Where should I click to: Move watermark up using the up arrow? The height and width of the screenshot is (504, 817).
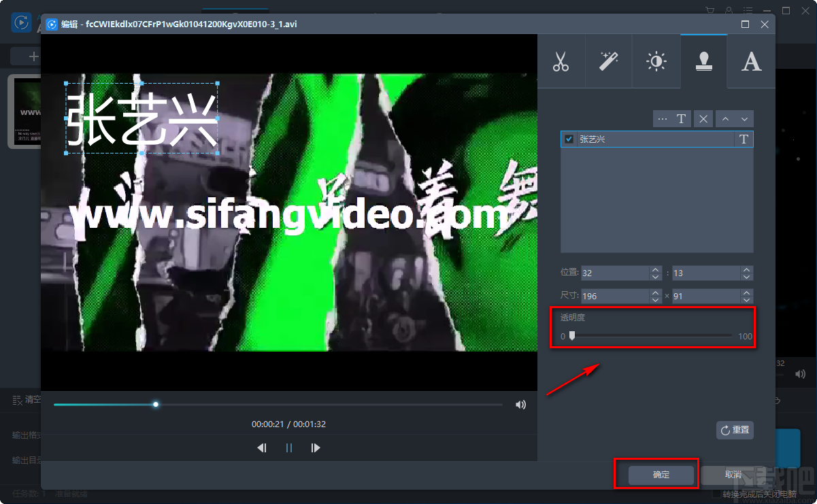[725, 118]
